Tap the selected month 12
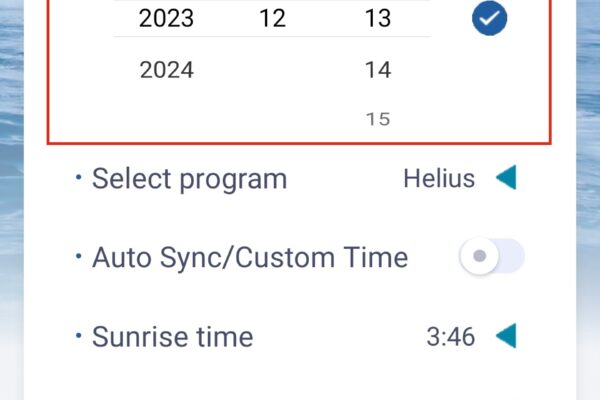 click(272, 18)
